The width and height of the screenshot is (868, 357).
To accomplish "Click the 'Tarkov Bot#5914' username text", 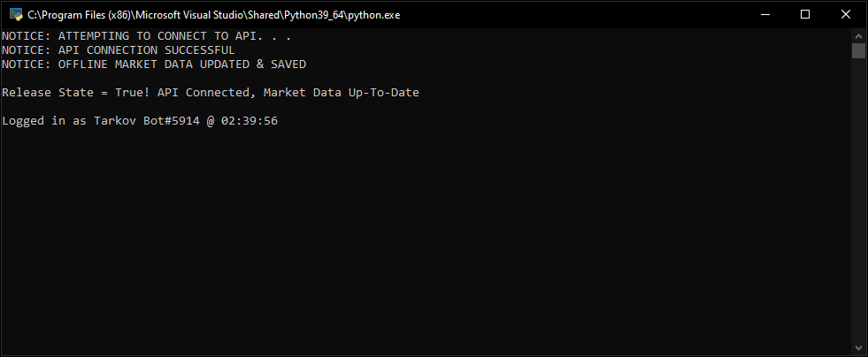I will tap(147, 120).
